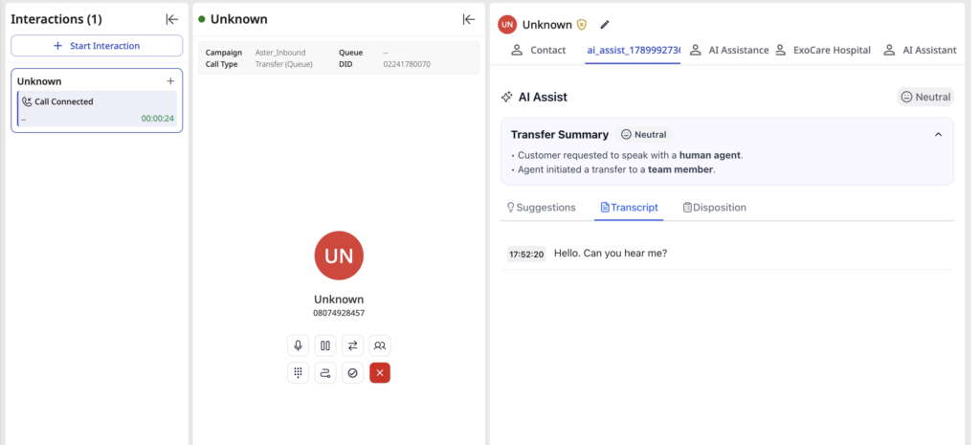
Task: Click the Aster_Inbound campaign value
Action: [x=280, y=53]
